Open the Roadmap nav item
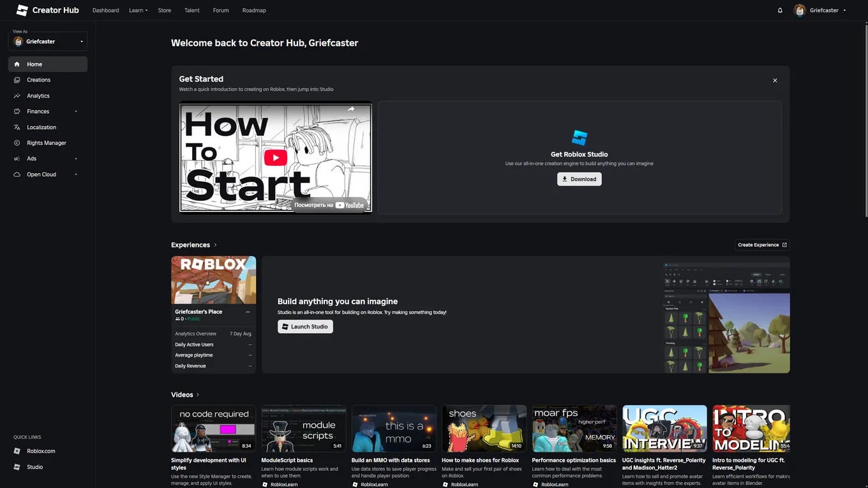This screenshot has width=868, height=488. 254,10
